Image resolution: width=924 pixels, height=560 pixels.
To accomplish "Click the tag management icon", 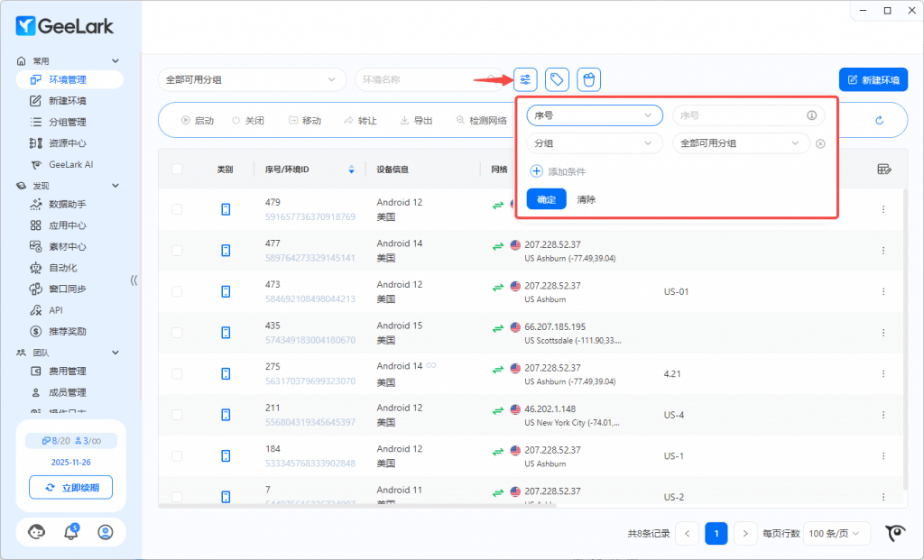I will 558,79.
